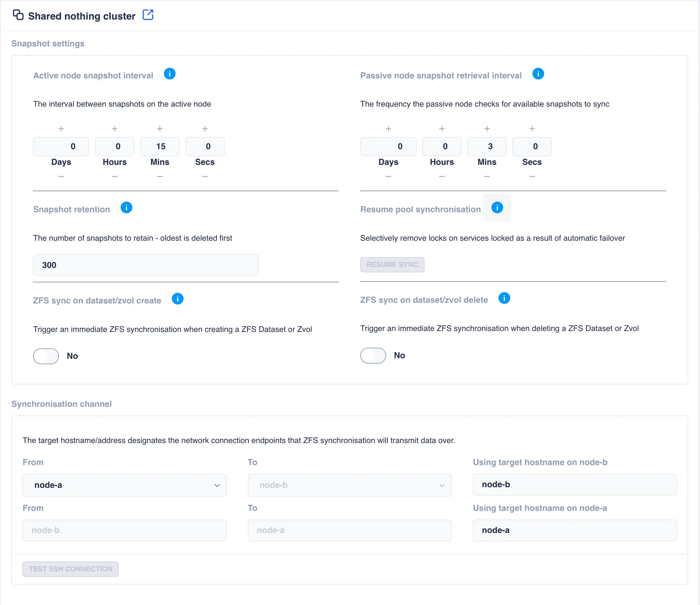
Task: Click the disabled From node-b field
Action: [124, 530]
